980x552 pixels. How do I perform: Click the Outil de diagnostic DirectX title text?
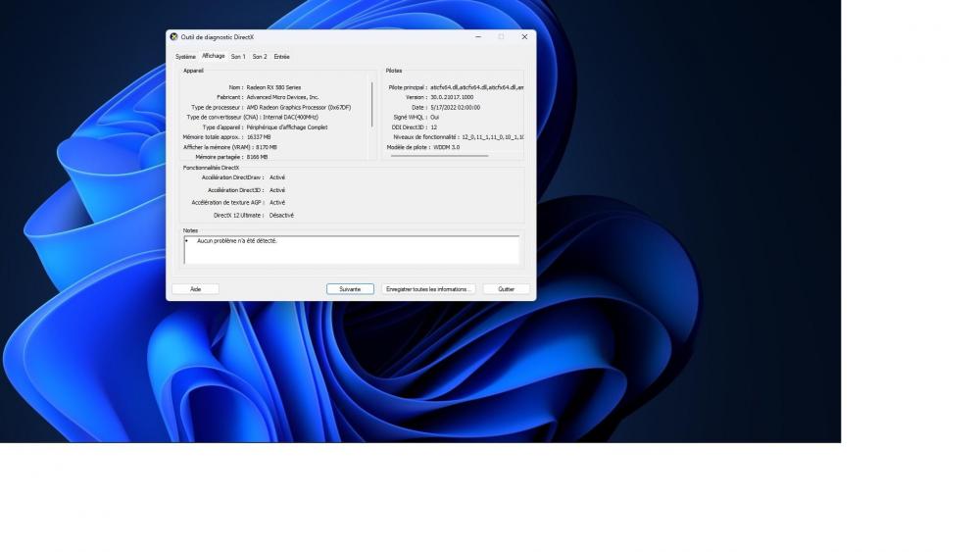(x=218, y=37)
